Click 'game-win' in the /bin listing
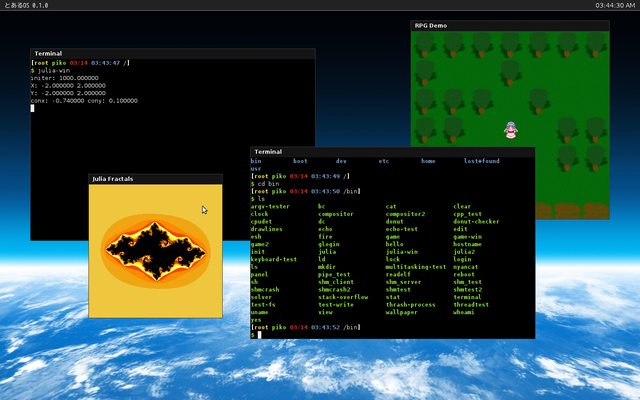 pyautogui.click(x=467, y=237)
